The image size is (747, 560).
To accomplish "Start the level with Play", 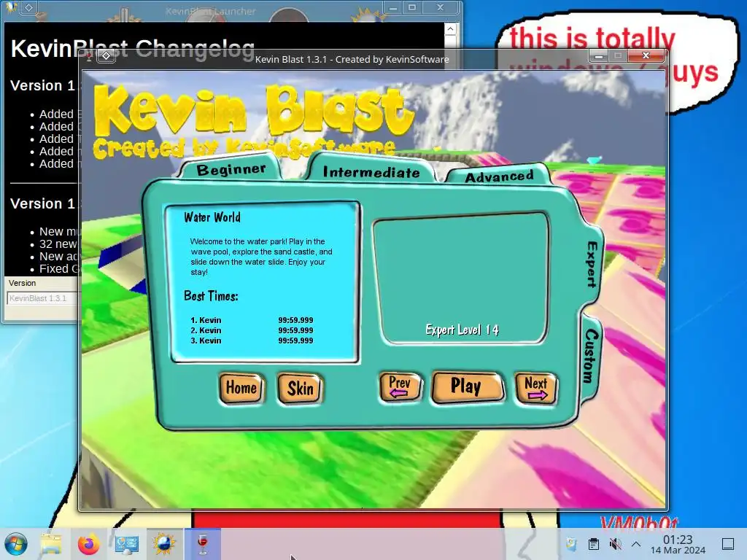I will coord(467,386).
